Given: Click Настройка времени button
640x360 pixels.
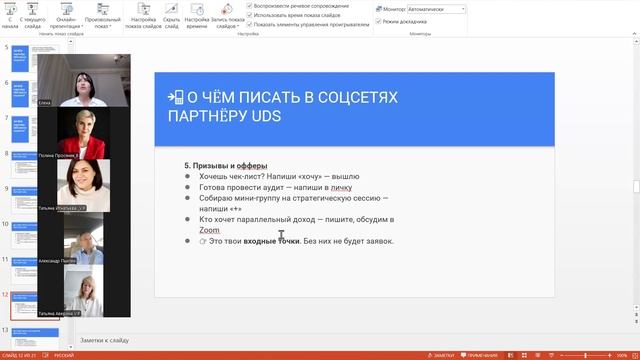Looking at the screenshot, I should 197,16.
